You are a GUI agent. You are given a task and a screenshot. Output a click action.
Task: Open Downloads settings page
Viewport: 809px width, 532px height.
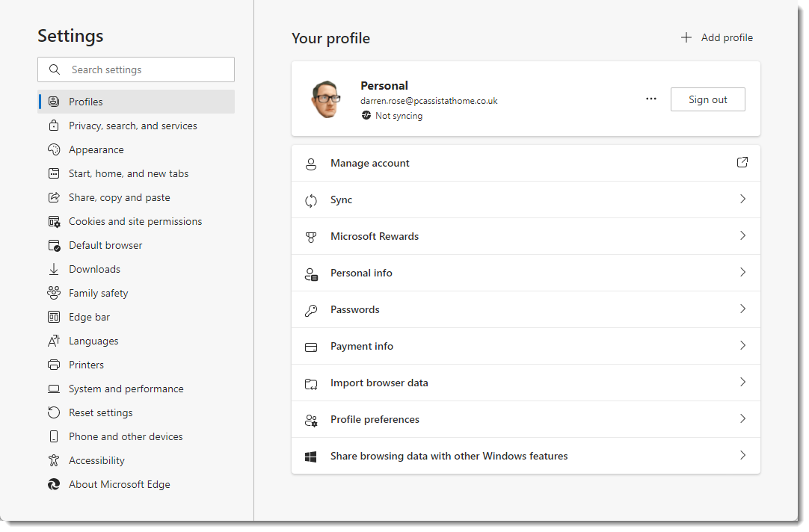tap(136, 269)
